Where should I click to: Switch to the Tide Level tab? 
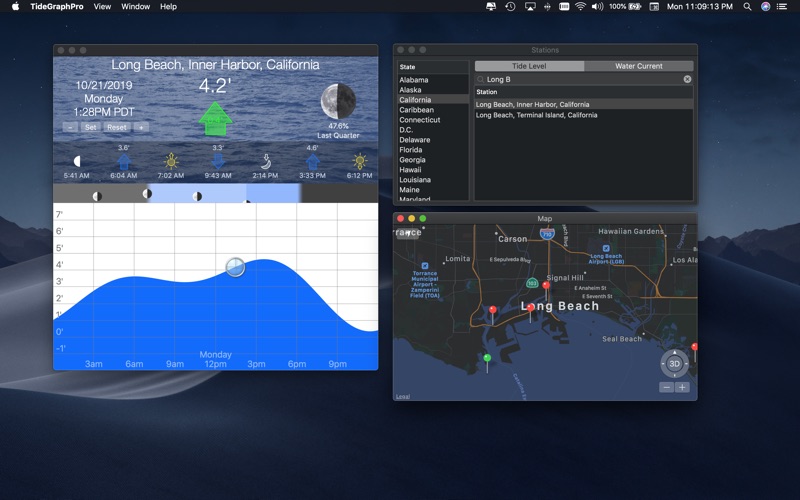[x=529, y=66]
